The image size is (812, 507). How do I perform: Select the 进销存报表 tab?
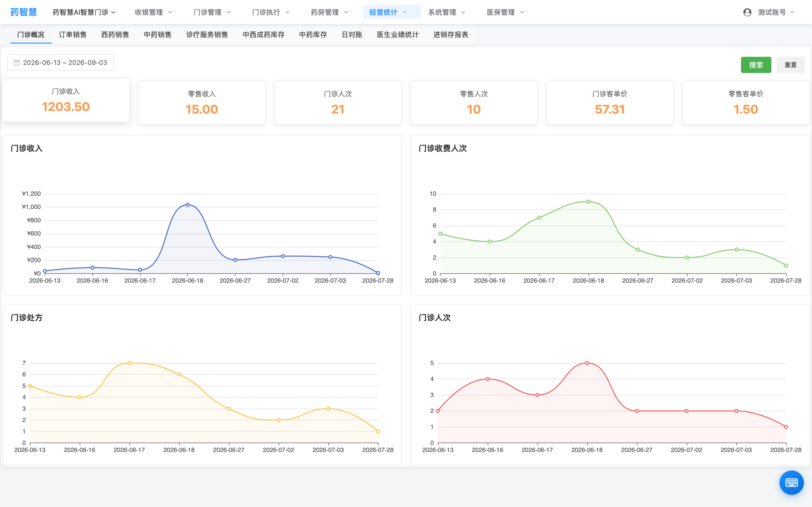pos(451,34)
